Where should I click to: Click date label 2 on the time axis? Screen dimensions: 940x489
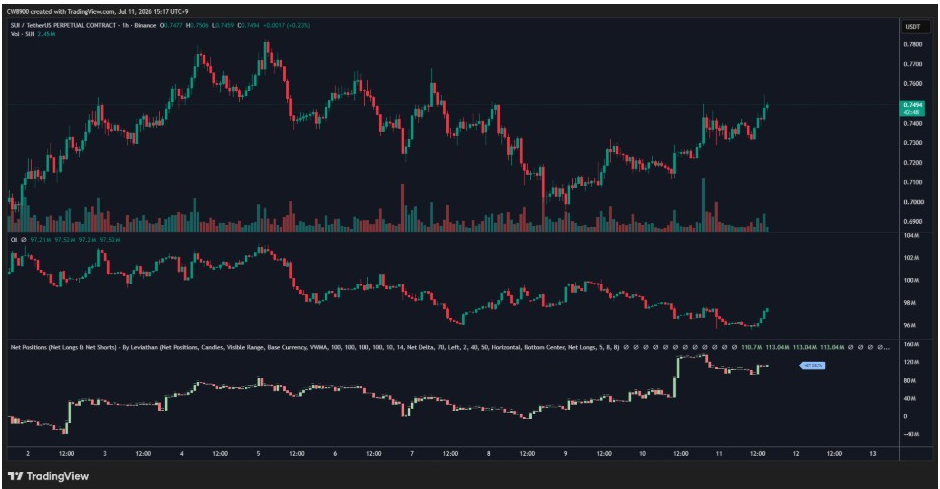click(28, 454)
